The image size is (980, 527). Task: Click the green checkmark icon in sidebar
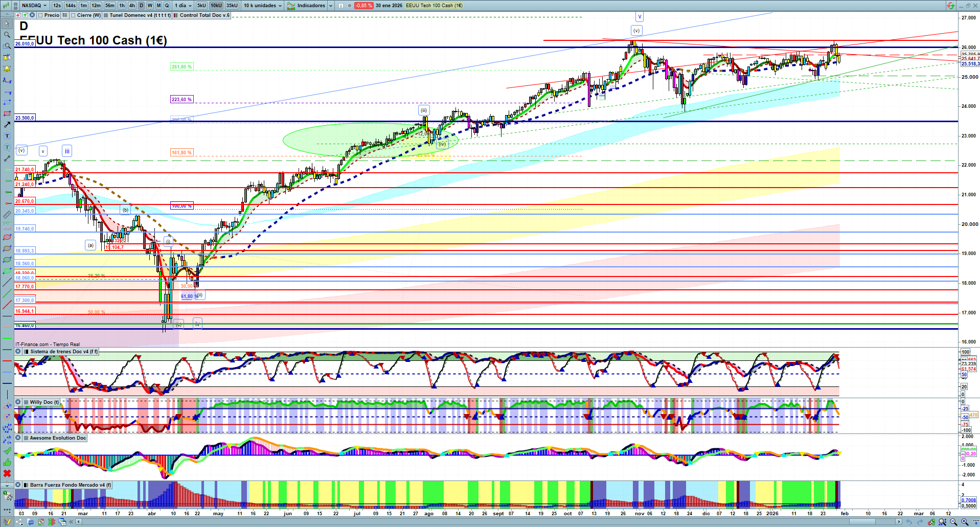(7, 451)
